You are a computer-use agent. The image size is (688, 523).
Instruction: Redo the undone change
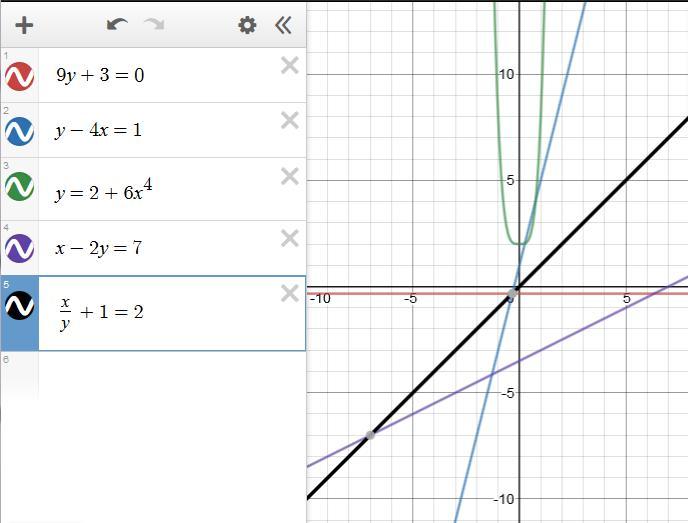(x=154, y=25)
